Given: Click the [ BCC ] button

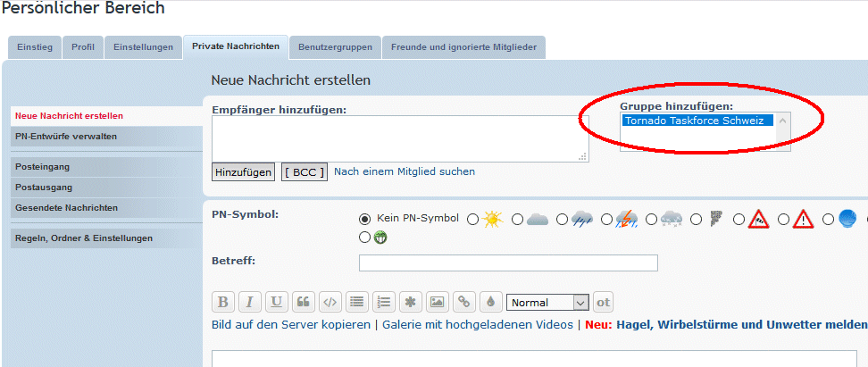Looking at the screenshot, I should (305, 172).
